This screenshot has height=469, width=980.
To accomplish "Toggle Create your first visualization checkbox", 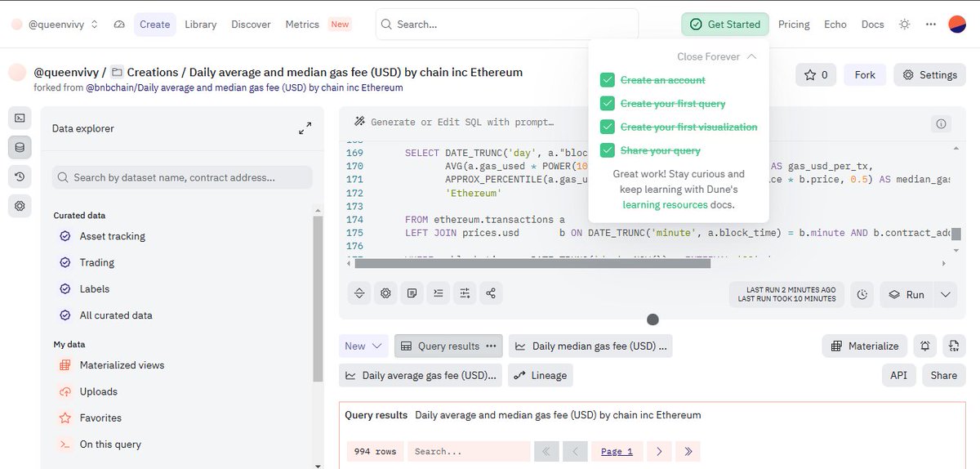I will (607, 127).
